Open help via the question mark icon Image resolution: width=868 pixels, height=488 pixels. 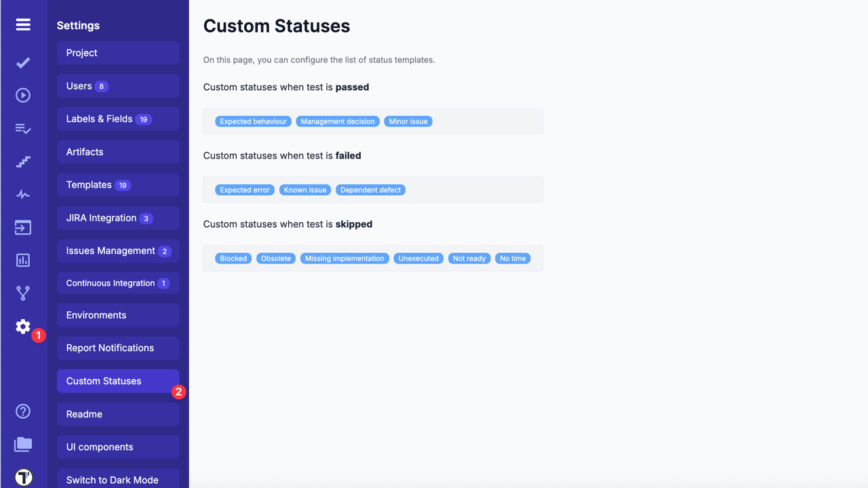click(x=23, y=411)
